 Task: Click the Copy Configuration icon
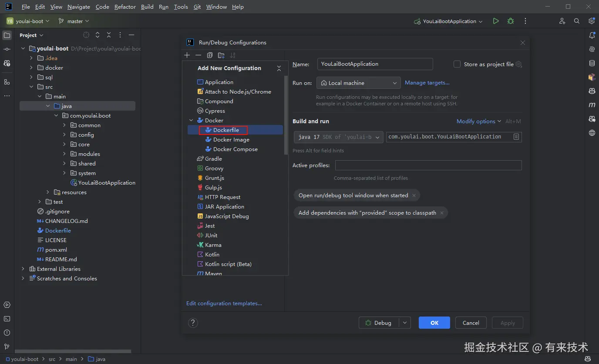click(x=210, y=55)
